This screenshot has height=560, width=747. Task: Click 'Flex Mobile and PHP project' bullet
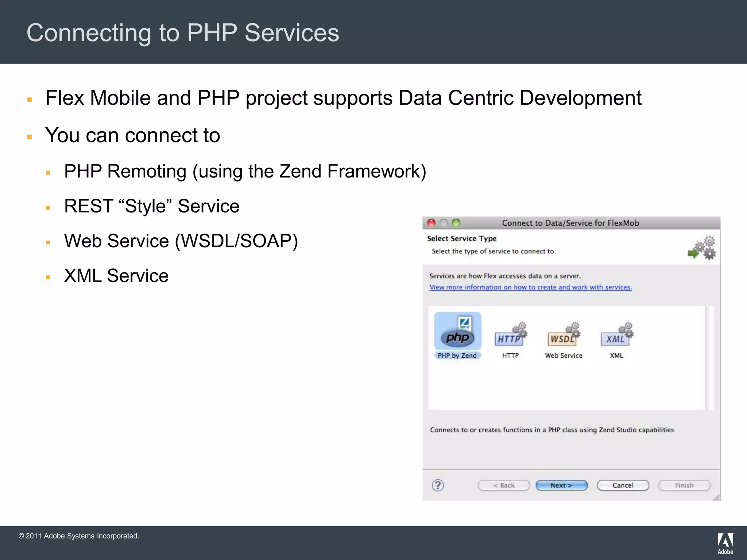pos(343,98)
